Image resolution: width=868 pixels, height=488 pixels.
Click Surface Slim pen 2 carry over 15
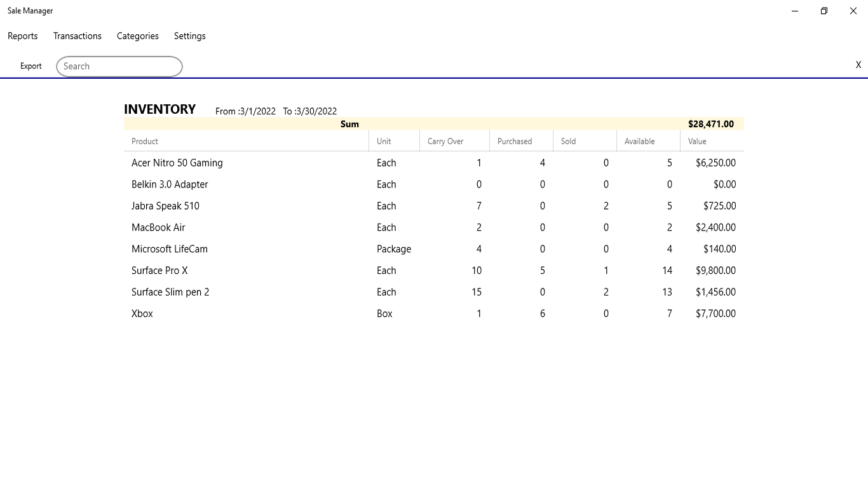pyautogui.click(x=477, y=292)
